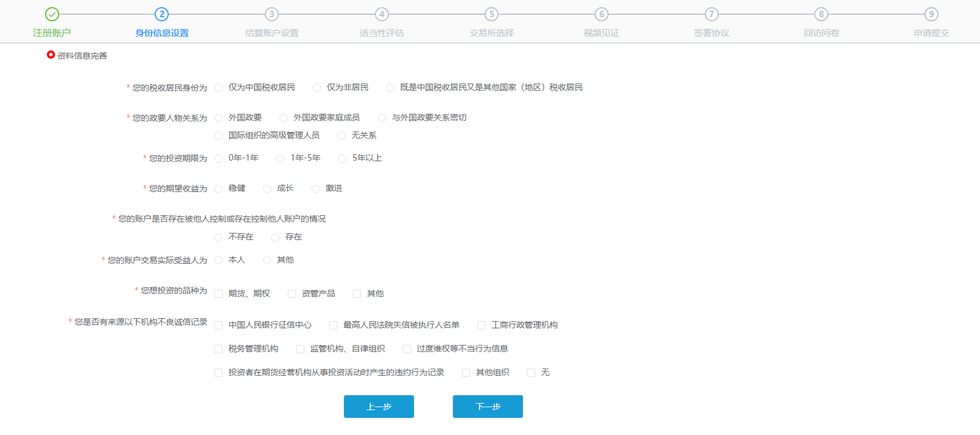Click the 下一步 button
Image resolution: width=980 pixels, height=435 pixels.
coord(488,407)
